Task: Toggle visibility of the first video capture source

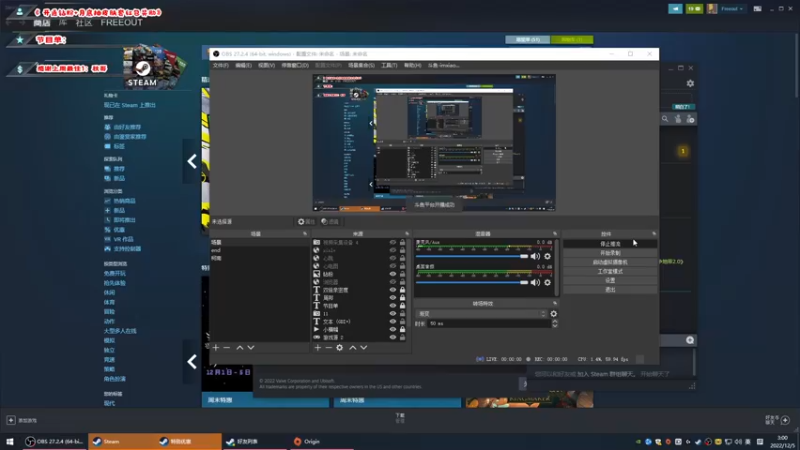Action: (x=393, y=242)
